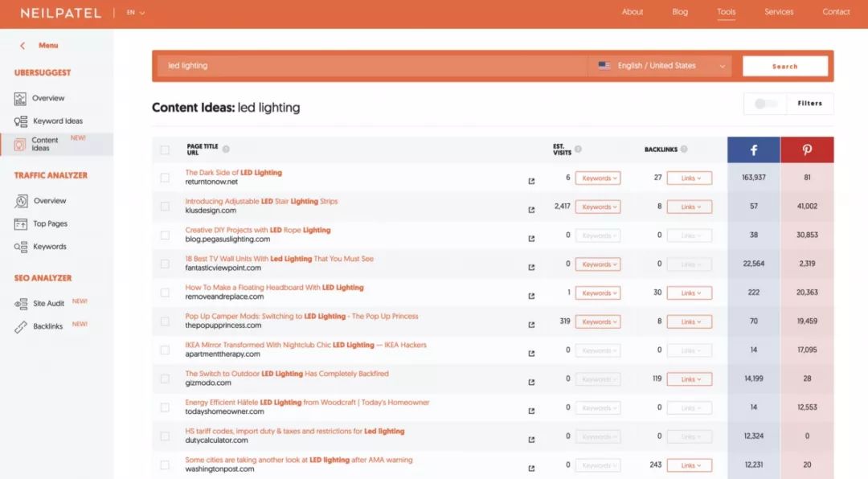
Task: Click the Ubersuggest Overview chart icon
Action: point(20,99)
